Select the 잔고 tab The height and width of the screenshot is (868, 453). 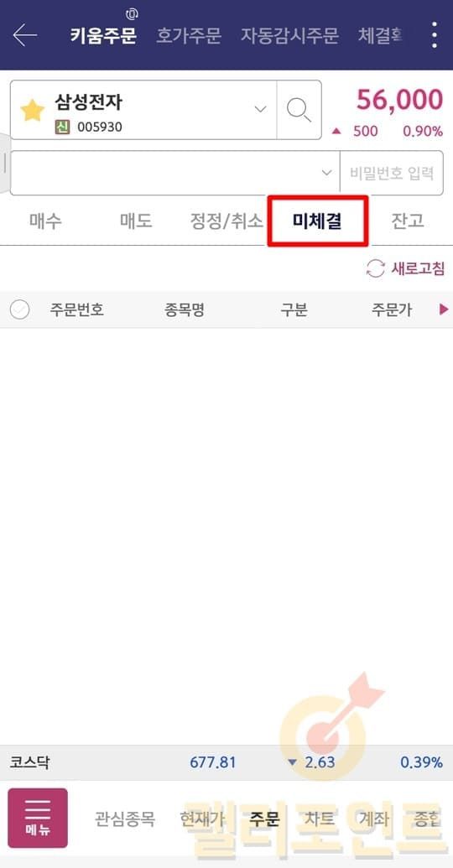(408, 221)
